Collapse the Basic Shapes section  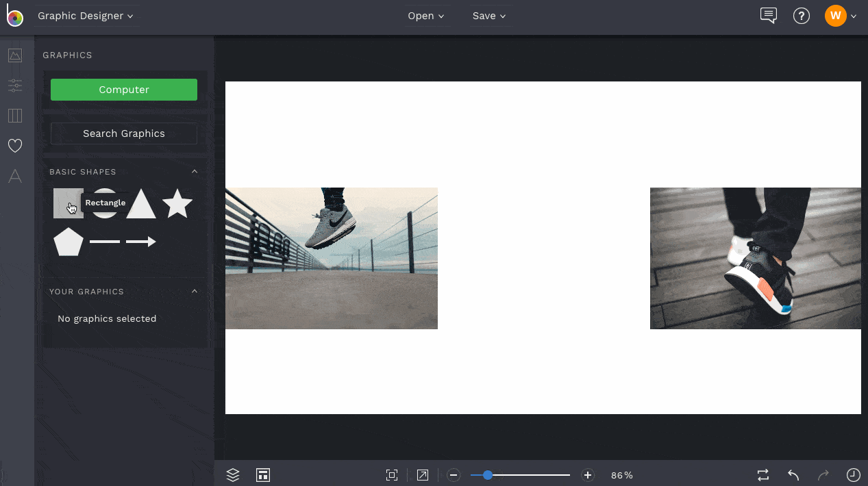[195, 172]
